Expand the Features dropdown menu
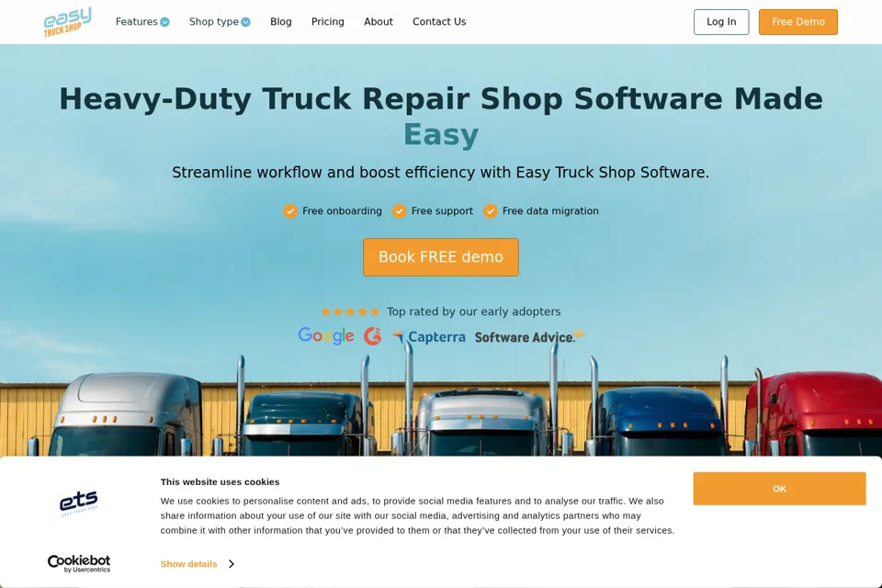 pos(142,22)
